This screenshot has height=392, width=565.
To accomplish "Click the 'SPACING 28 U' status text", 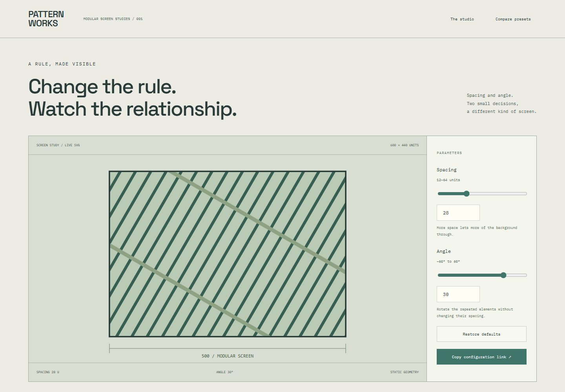I will (48, 372).
